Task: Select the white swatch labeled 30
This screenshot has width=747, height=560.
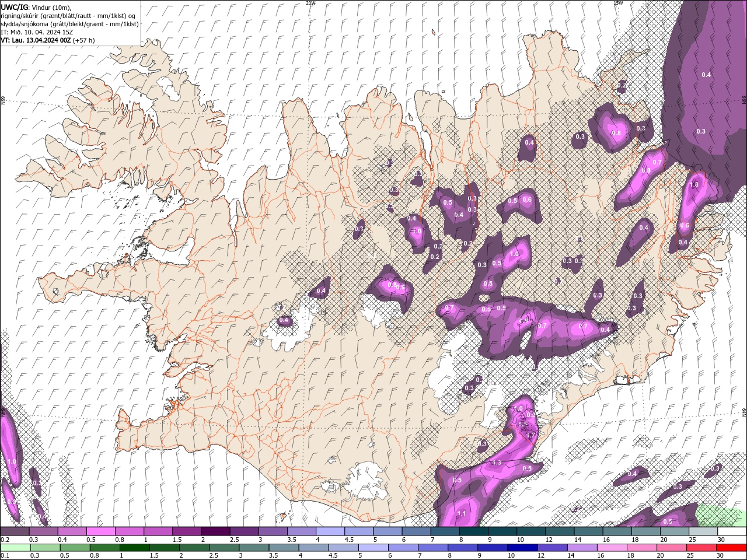Action: (732, 531)
